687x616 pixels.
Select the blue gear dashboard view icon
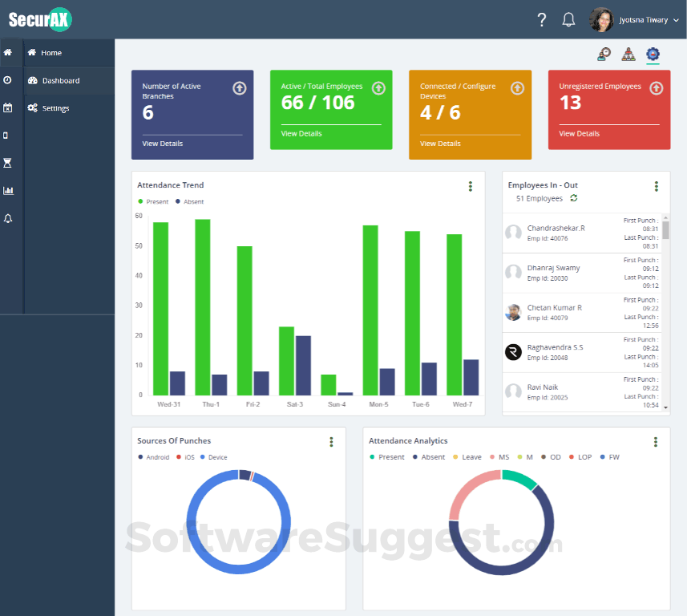pos(653,54)
